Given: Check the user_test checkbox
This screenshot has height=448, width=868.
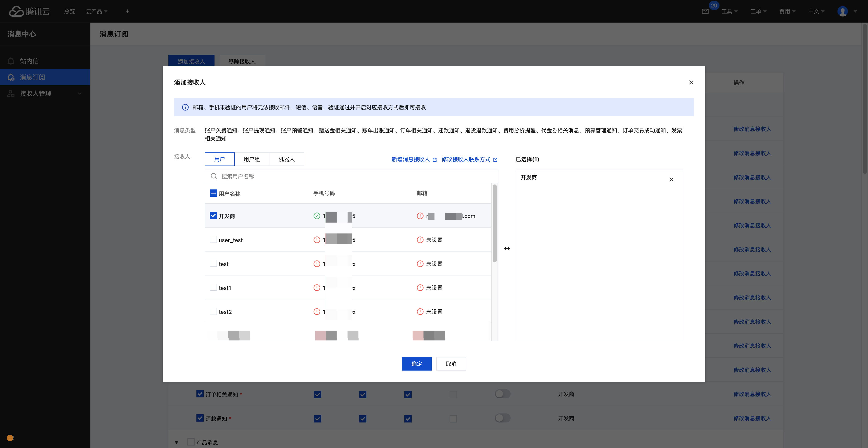Looking at the screenshot, I should pyautogui.click(x=213, y=239).
